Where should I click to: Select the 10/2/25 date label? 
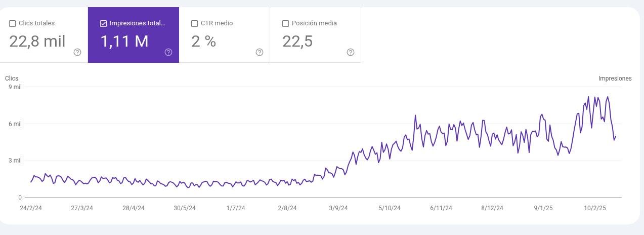point(594,208)
